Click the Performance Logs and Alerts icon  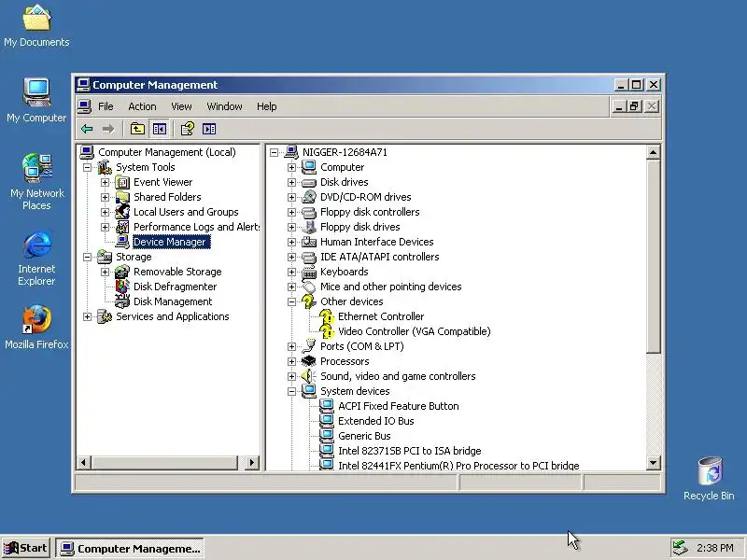[x=122, y=227]
